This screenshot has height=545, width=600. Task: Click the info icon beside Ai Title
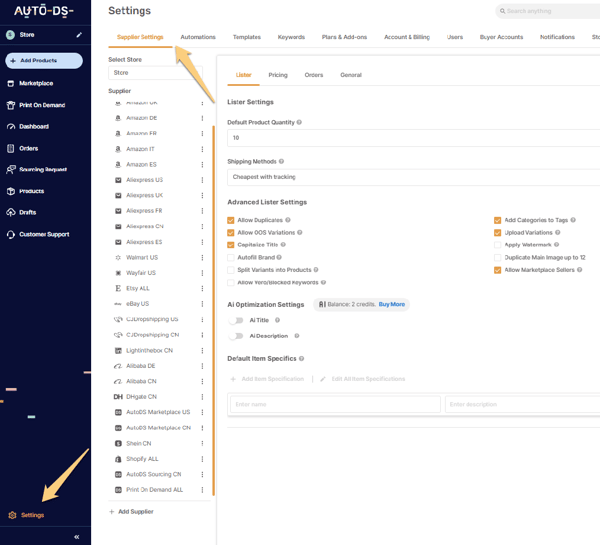point(277,320)
